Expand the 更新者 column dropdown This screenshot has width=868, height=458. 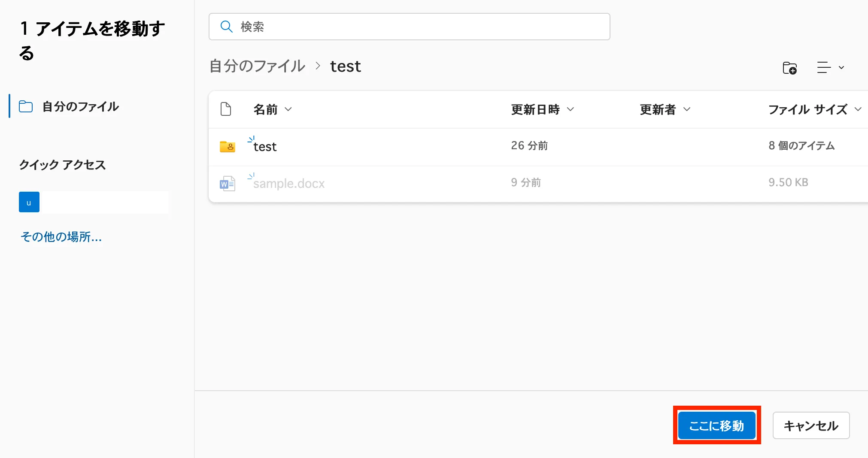(686, 109)
